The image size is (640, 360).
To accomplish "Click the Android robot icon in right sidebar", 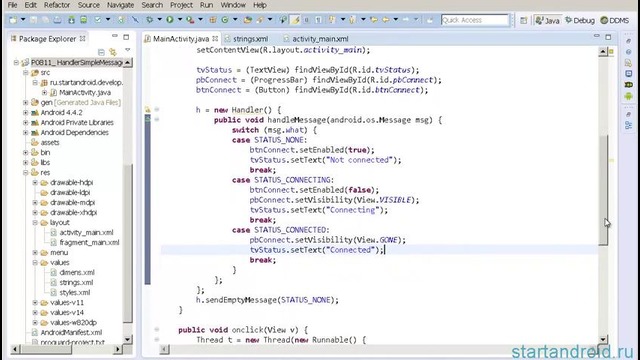I will pos(629,96).
